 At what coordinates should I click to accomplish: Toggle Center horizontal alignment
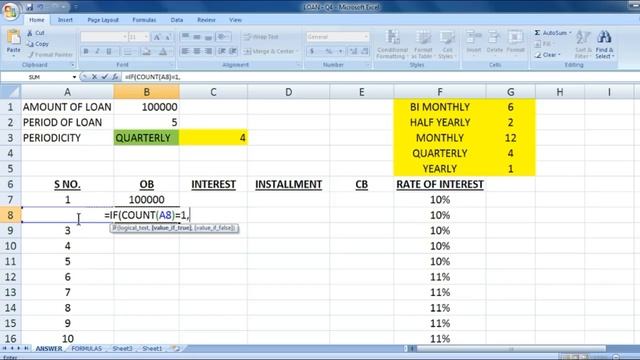click(197, 51)
